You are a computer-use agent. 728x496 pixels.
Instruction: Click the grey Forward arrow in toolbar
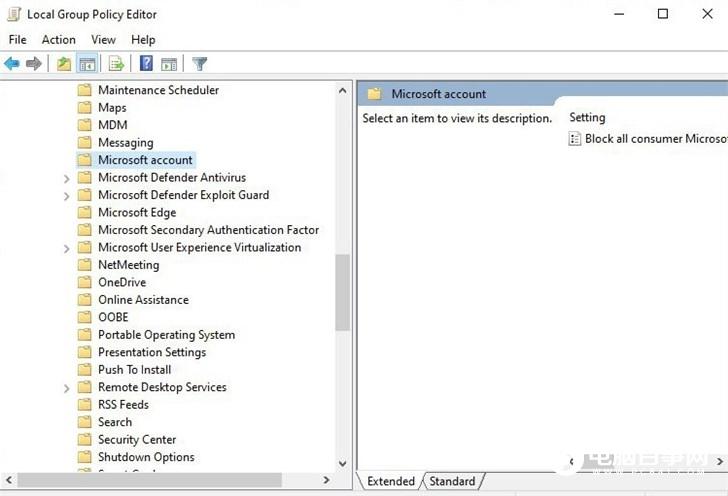[33, 64]
